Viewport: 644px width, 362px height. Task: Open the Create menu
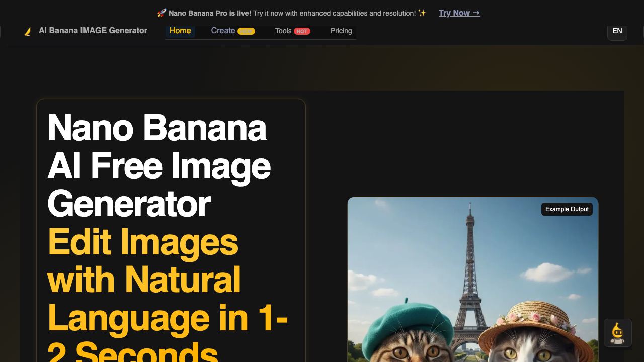(233, 31)
